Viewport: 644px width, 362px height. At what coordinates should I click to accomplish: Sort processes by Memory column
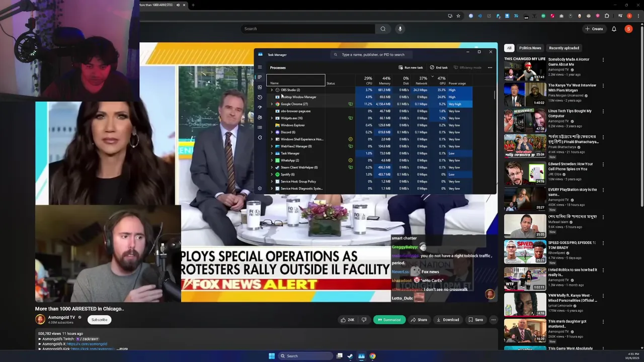(384, 80)
